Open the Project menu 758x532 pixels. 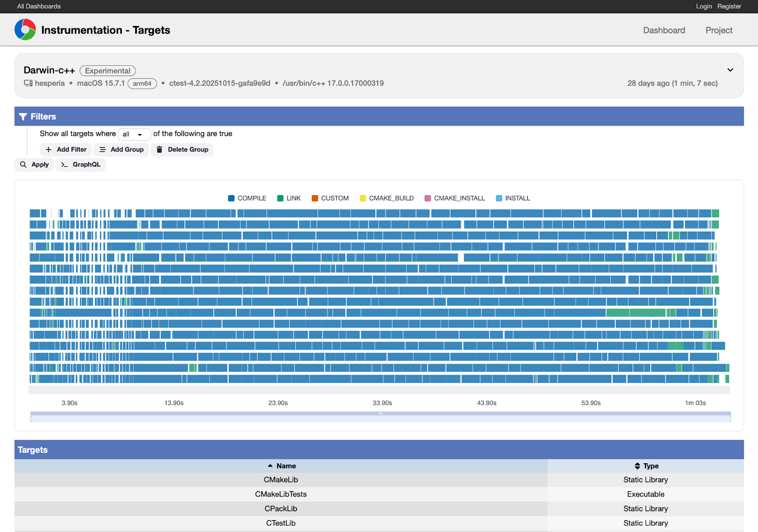point(719,30)
